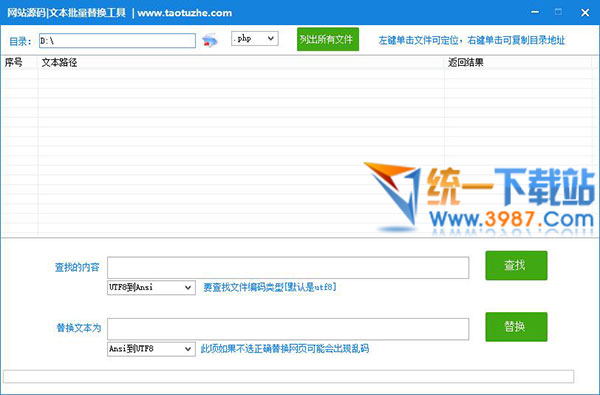The height and width of the screenshot is (395, 600).
Task: Click the empty file list area
Action: 222,153
